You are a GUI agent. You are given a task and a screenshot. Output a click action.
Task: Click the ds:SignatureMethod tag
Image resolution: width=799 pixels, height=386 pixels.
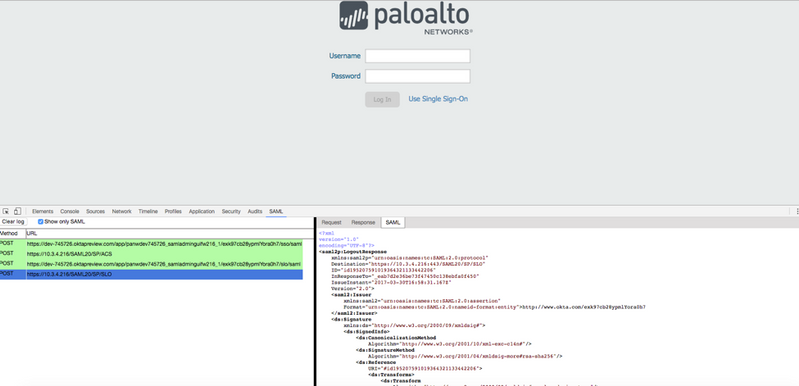385,350
